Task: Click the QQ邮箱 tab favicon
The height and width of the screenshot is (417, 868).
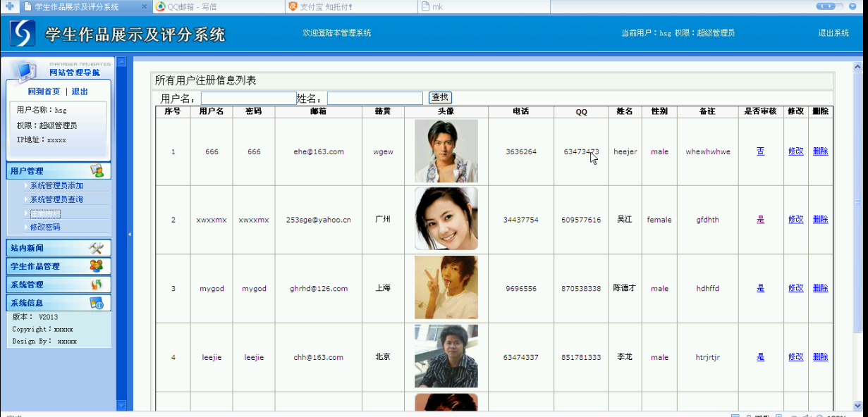Action: 161,6
